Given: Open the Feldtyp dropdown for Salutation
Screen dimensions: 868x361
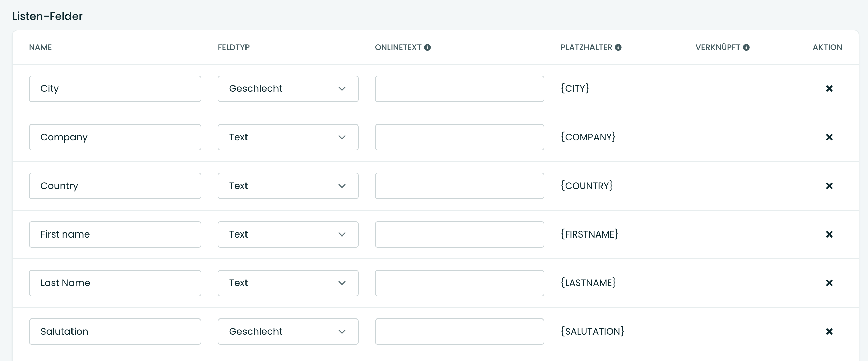Looking at the screenshot, I should [288, 332].
